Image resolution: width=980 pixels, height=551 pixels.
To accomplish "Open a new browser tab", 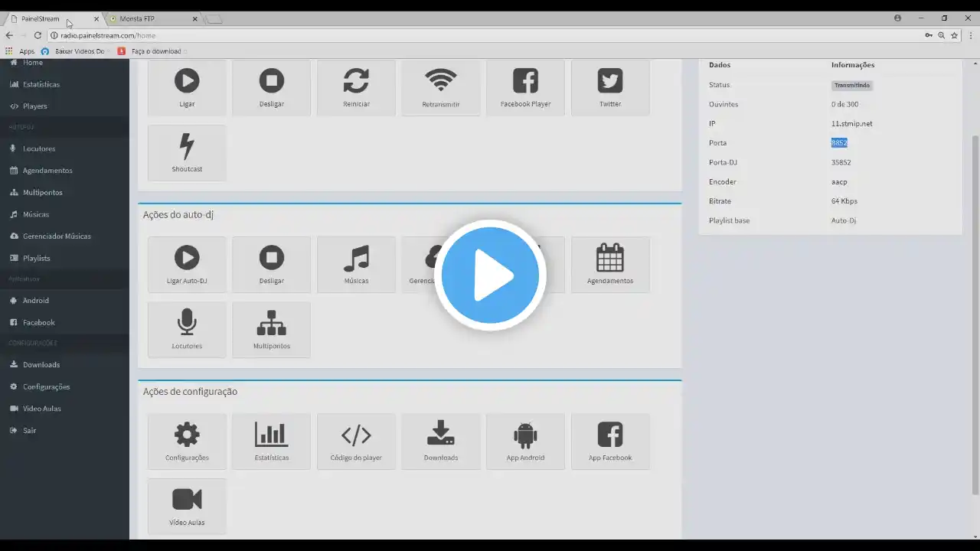I will coord(214,19).
